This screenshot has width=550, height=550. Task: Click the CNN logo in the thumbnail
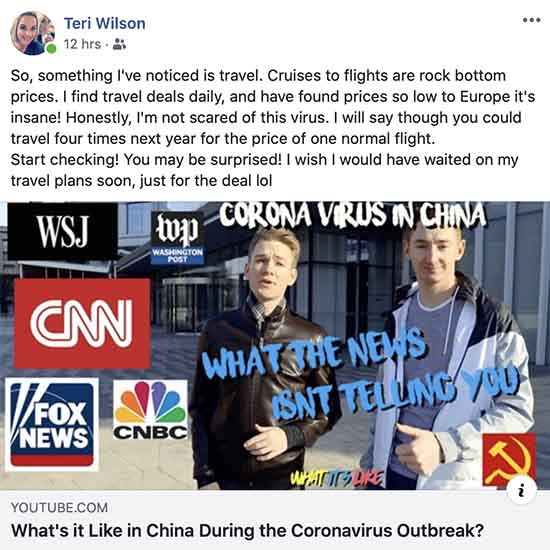pyautogui.click(x=82, y=323)
